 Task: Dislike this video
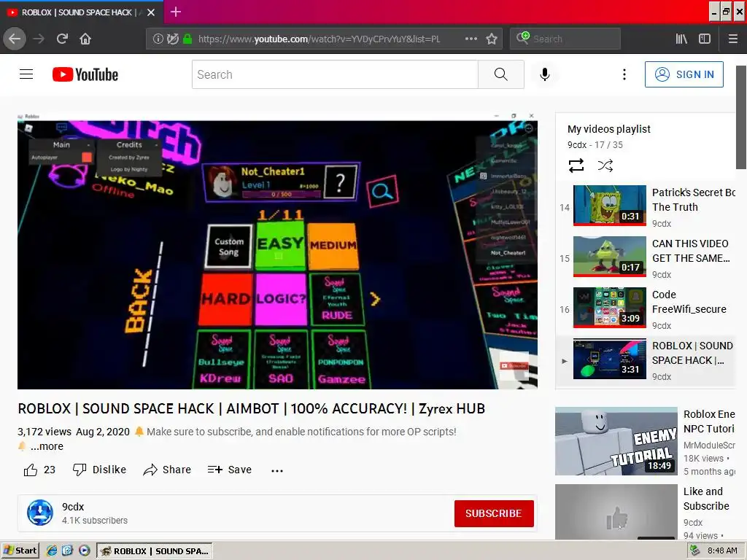pyautogui.click(x=99, y=470)
